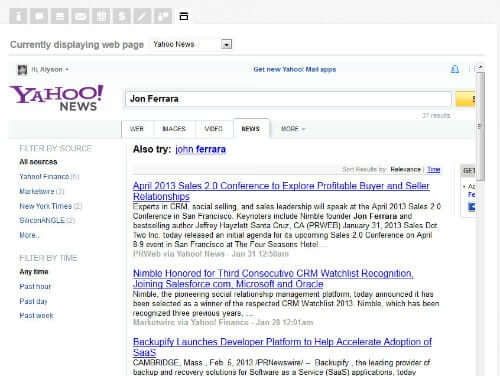
Task: Open the Backupify Launches Developer Platform article
Action: pos(282,347)
